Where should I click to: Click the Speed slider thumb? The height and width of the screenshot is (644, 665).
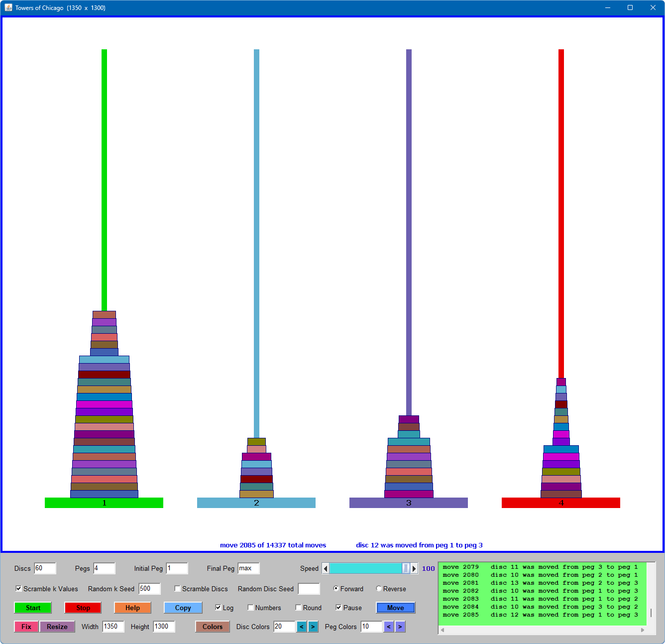pyautogui.click(x=406, y=568)
